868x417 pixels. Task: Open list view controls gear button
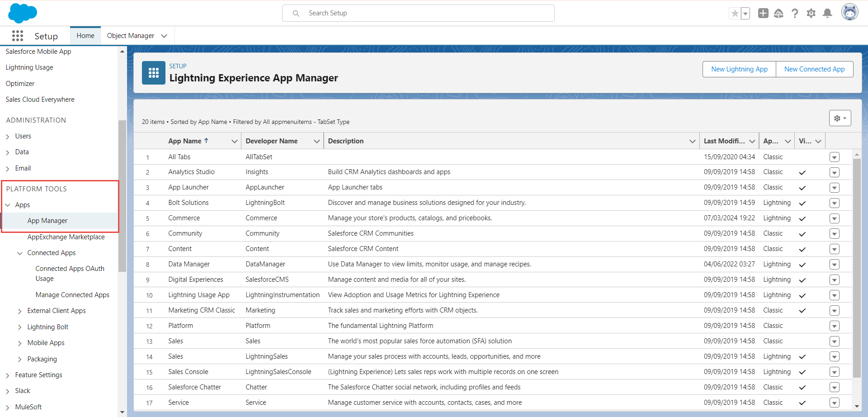coord(840,118)
